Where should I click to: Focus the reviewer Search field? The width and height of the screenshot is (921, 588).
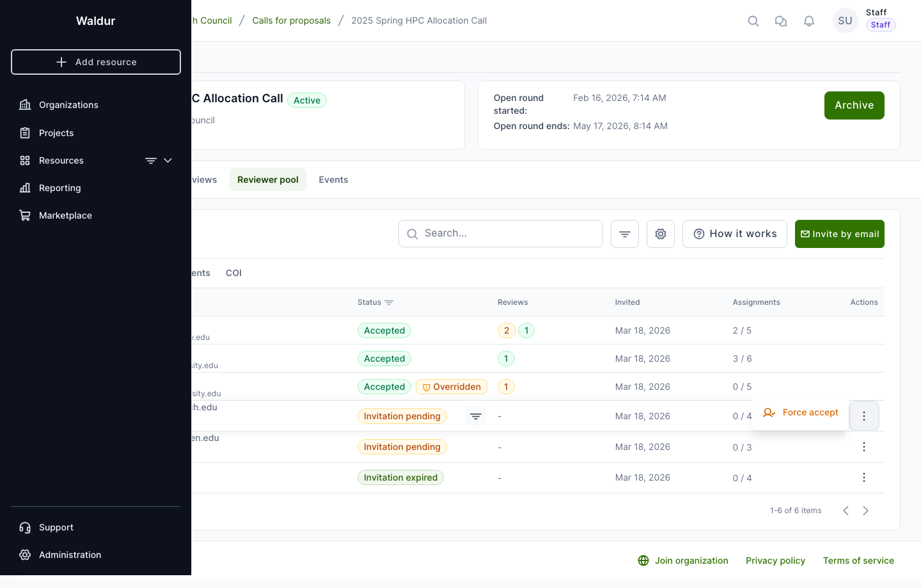pyautogui.click(x=508, y=234)
